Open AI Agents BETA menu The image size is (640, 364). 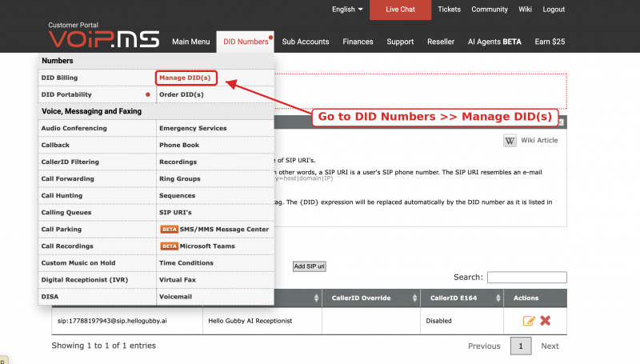pyautogui.click(x=494, y=42)
